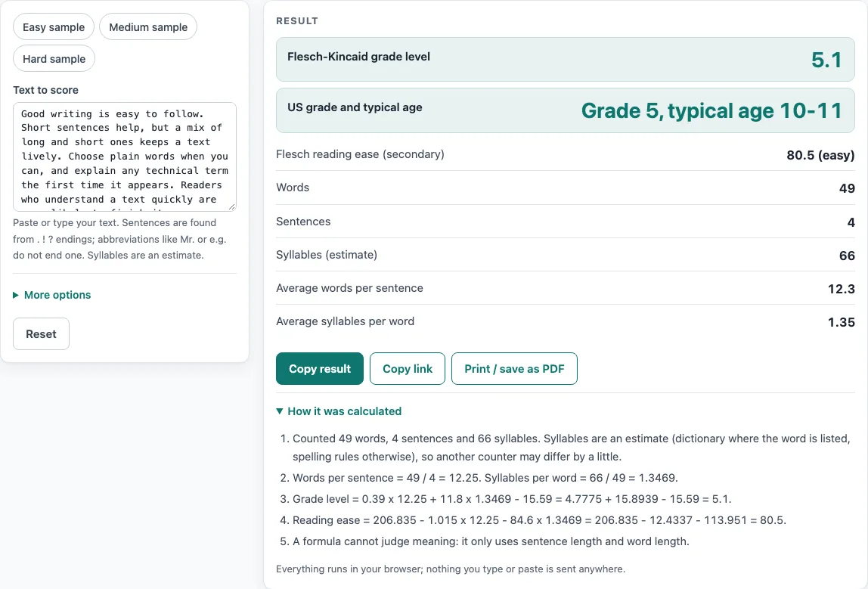The width and height of the screenshot is (868, 589).
Task: Expand the More options section
Action: (x=52, y=295)
